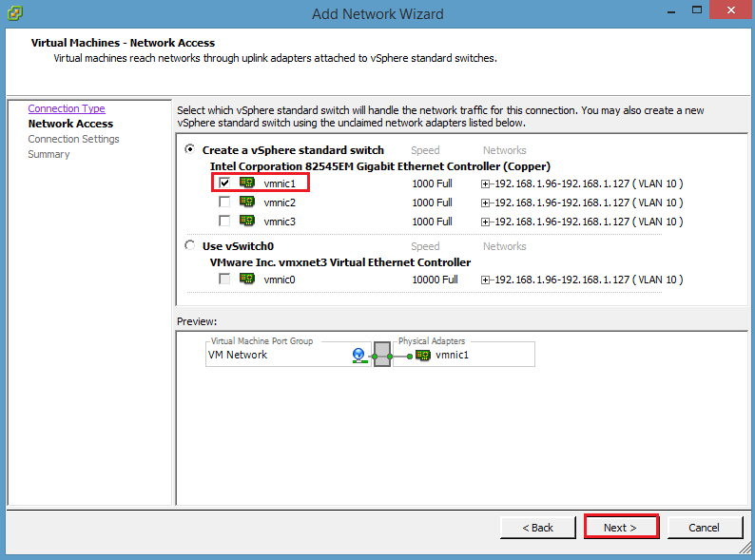Select Create a vSphere standard switch radio

pyautogui.click(x=190, y=149)
